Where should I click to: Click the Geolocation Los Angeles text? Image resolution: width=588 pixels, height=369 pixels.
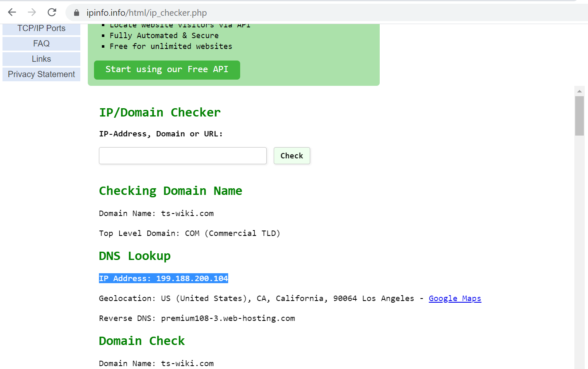click(x=388, y=299)
